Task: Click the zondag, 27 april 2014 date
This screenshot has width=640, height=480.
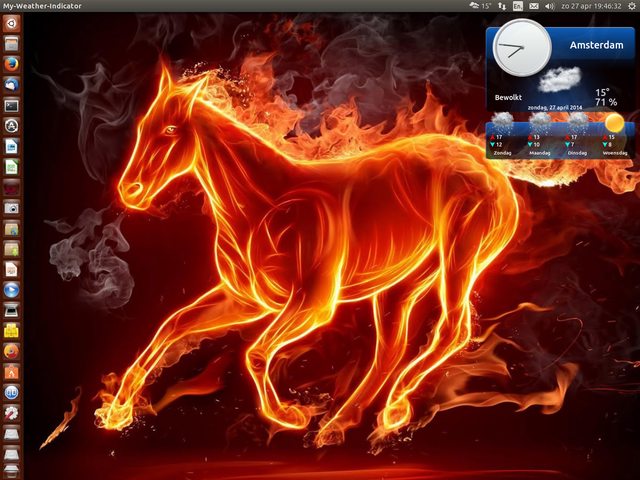Action: click(x=555, y=108)
